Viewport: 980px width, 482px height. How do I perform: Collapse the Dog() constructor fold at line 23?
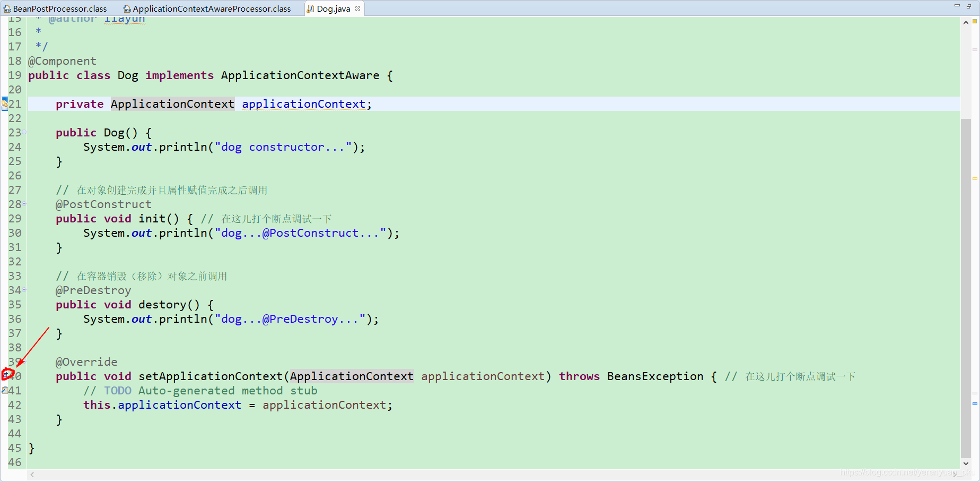[24, 132]
